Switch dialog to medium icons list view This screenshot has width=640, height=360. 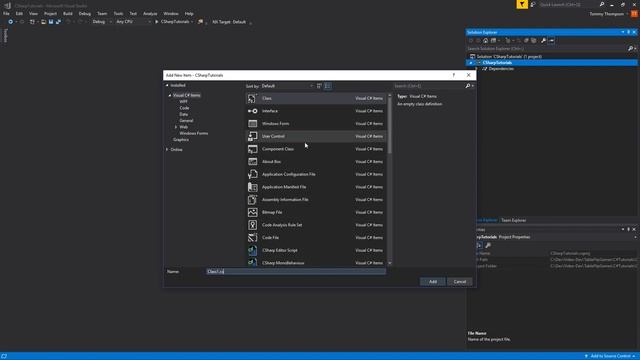[x=327, y=86]
